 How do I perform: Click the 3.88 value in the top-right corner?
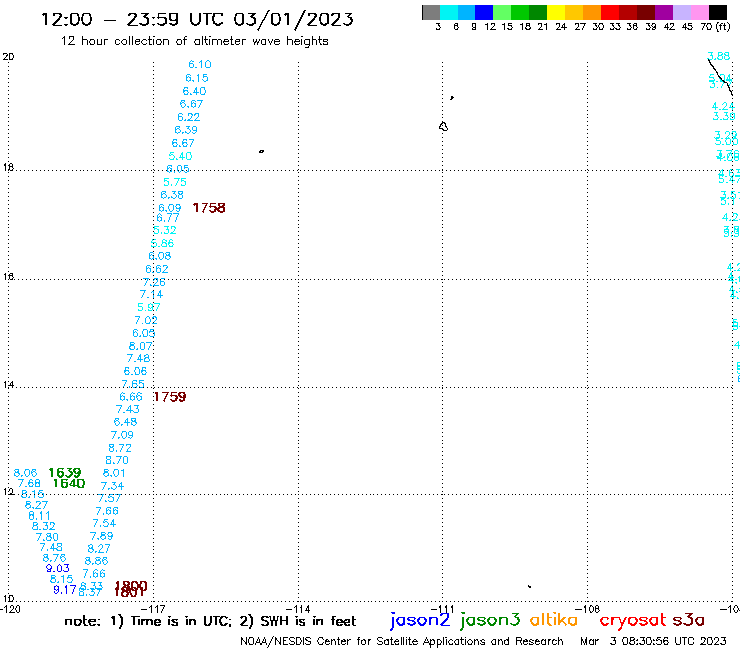click(x=719, y=56)
